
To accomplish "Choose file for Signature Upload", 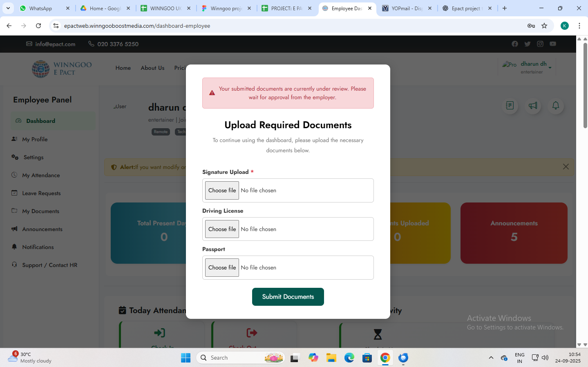I will click(222, 190).
